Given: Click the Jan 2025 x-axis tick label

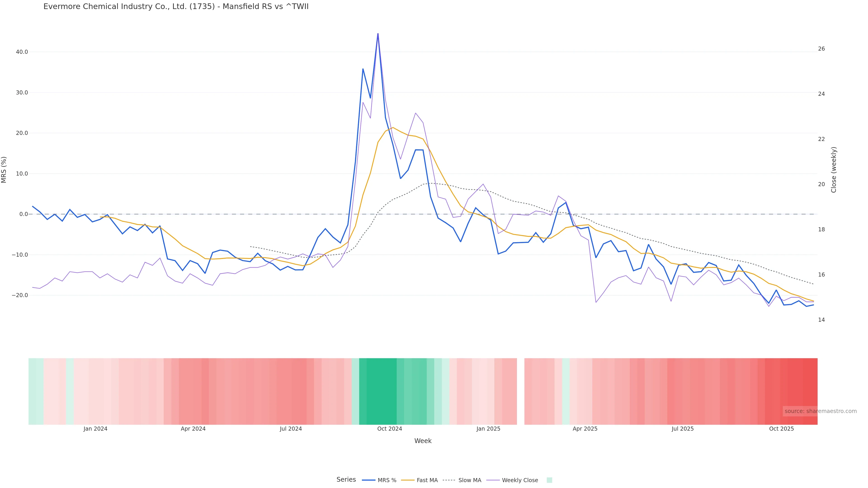Looking at the screenshot, I should pyautogui.click(x=488, y=429).
